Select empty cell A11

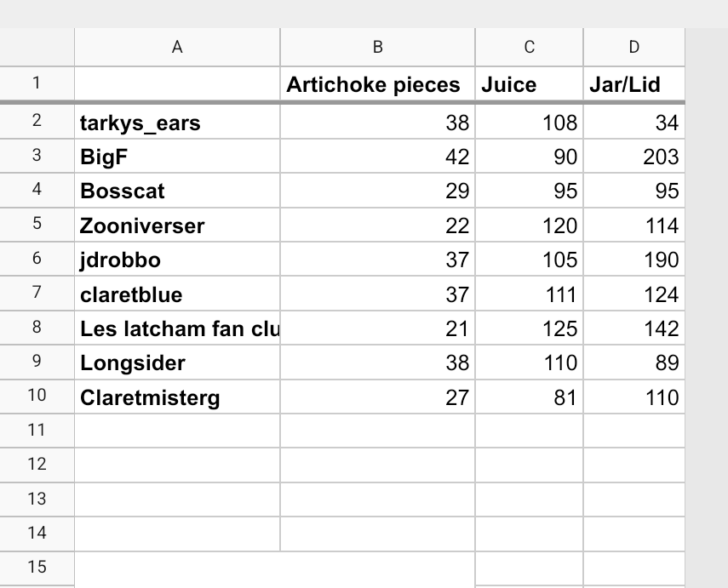[177, 431]
